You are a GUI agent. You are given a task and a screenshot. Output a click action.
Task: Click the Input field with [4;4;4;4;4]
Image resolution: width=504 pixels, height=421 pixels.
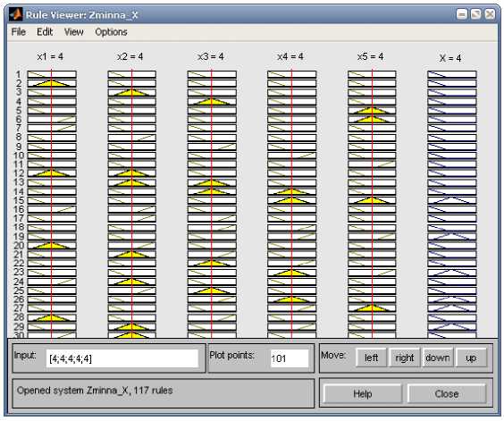point(122,358)
